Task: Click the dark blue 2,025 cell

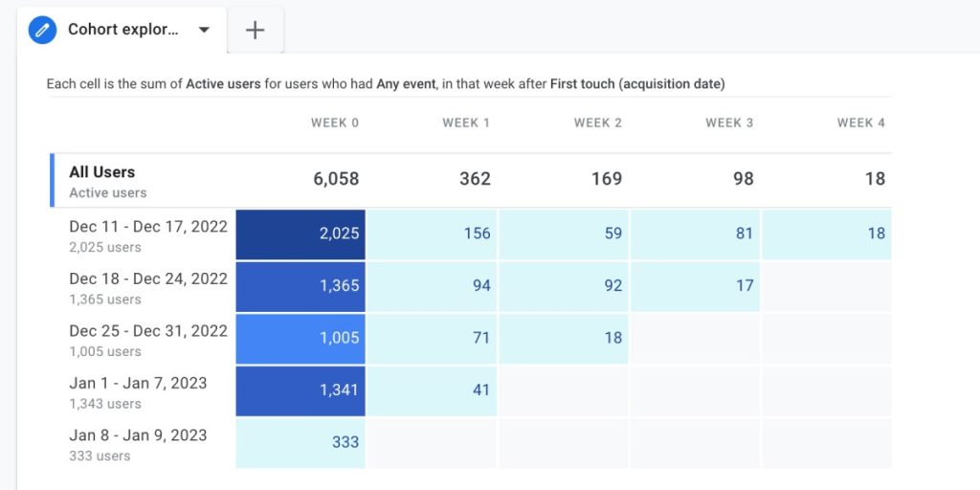Action: (x=301, y=234)
